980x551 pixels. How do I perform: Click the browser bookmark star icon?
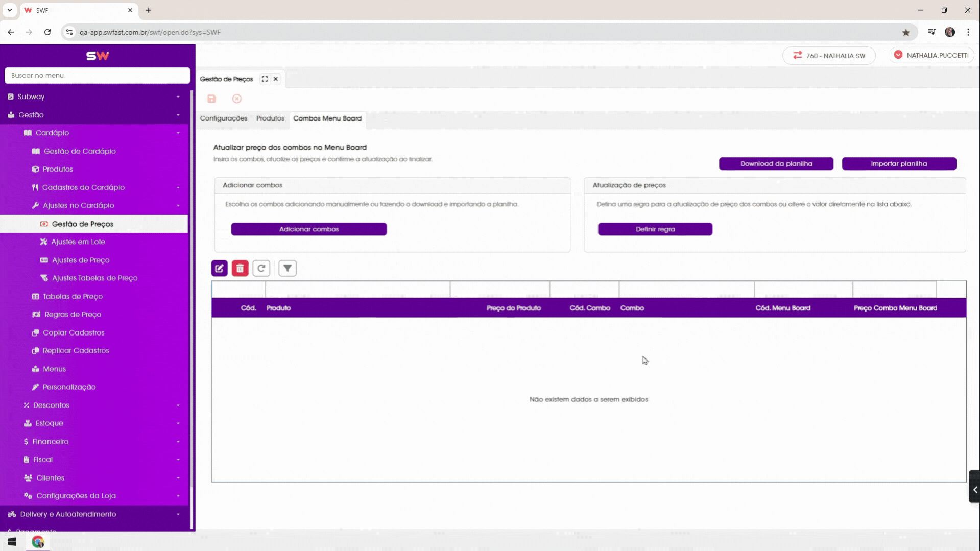[x=906, y=32]
